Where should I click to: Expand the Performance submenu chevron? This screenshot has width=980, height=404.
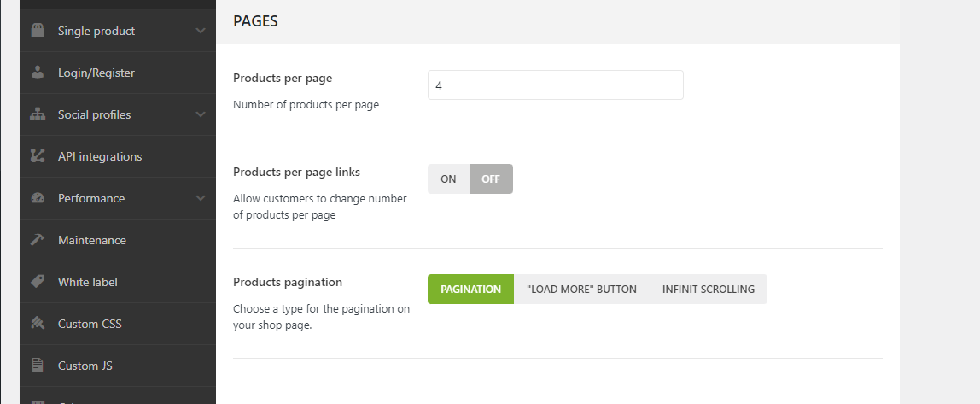pyautogui.click(x=201, y=198)
